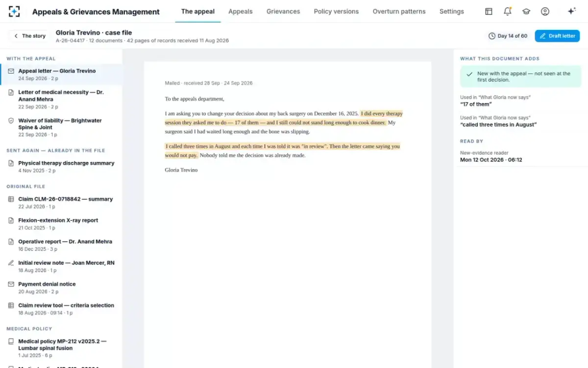Click the clock icon beside Day 14
Screen dimensions: 588x368
point(492,36)
